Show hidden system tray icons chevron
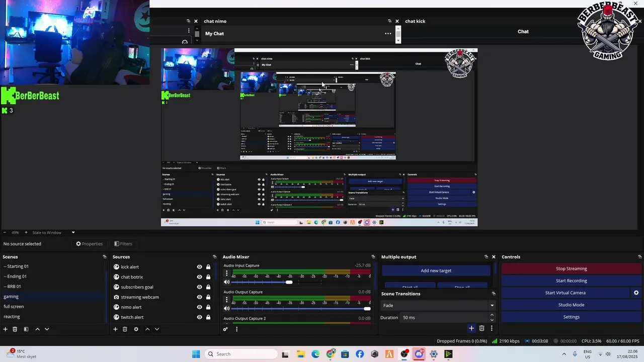Image resolution: width=644 pixels, height=362 pixels. click(563, 354)
